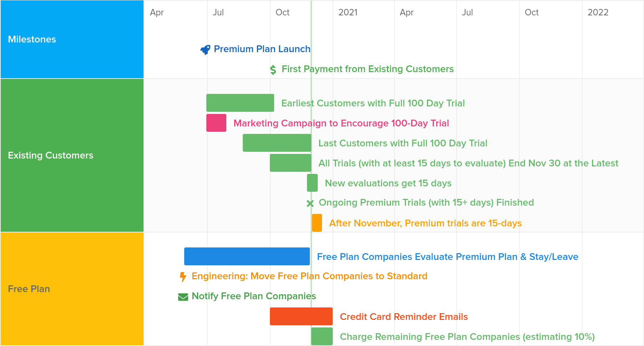Open the Free Plan swimlane header
The height and width of the screenshot is (346, 644).
point(72,289)
